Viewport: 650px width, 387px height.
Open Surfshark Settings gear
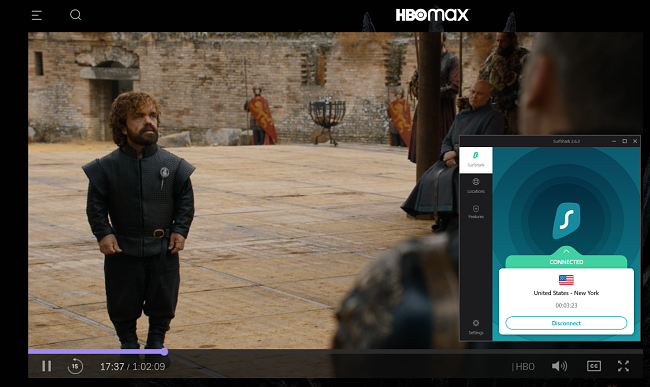click(x=476, y=327)
